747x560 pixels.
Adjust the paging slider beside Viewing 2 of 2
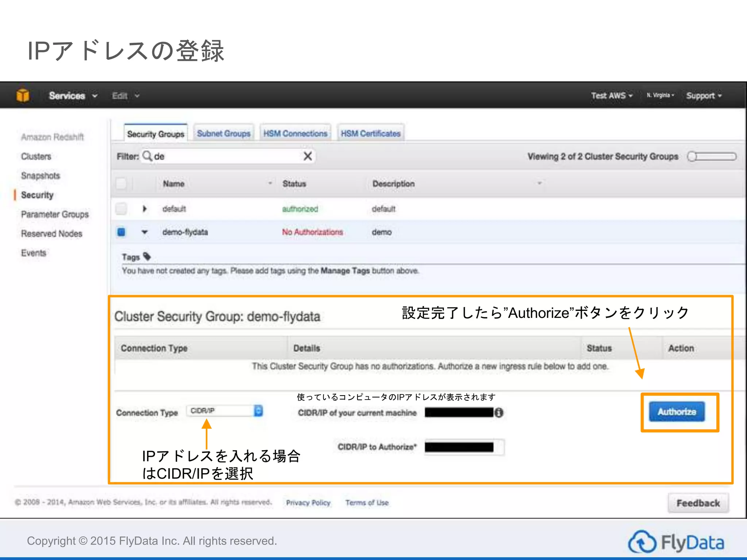(x=711, y=157)
